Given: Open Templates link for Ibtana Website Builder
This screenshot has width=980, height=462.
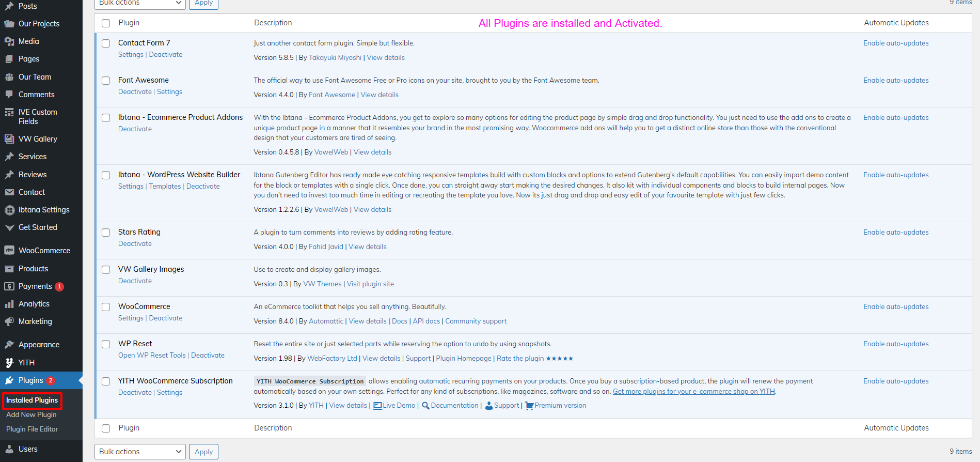Looking at the screenshot, I should click(x=165, y=187).
